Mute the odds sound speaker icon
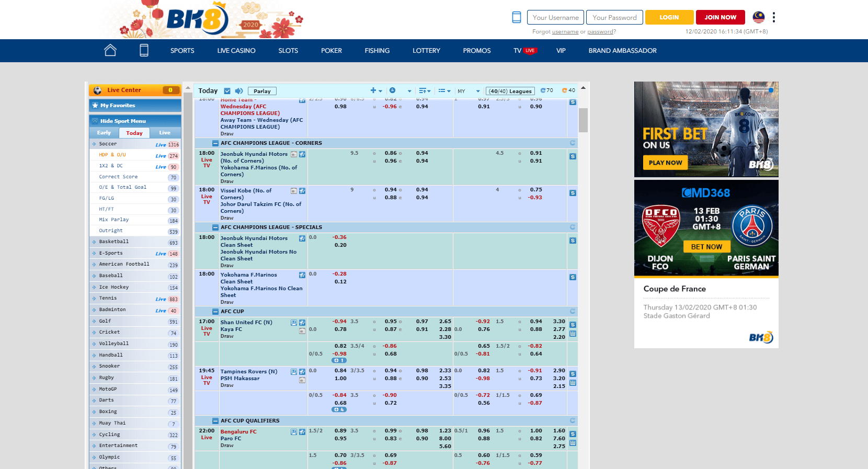868x469 pixels. click(x=239, y=91)
